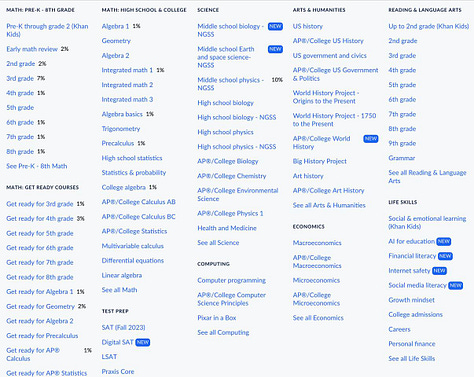Open SAT (Fall 2023) test prep
This screenshot has width=474, height=377.
pyautogui.click(x=123, y=327)
